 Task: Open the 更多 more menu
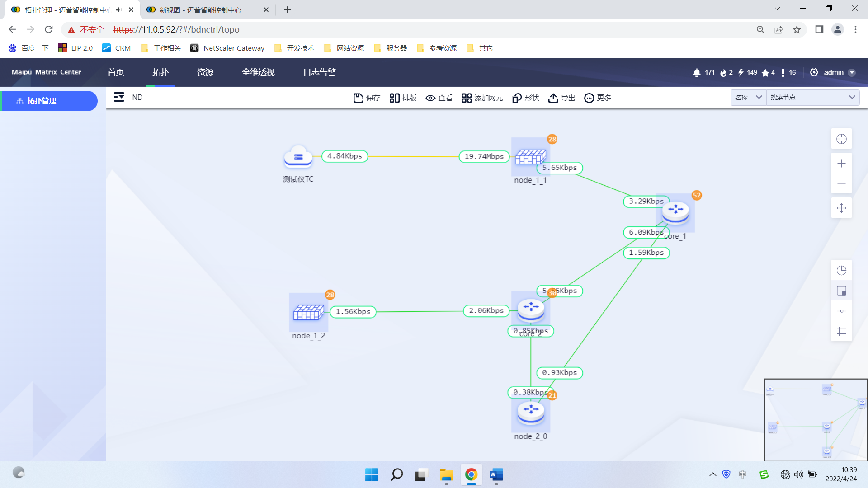tap(598, 98)
